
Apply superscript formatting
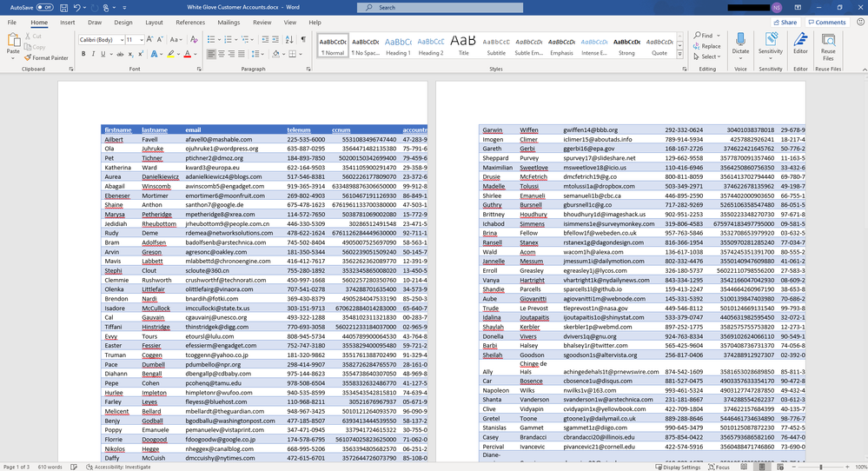[140, 54]
